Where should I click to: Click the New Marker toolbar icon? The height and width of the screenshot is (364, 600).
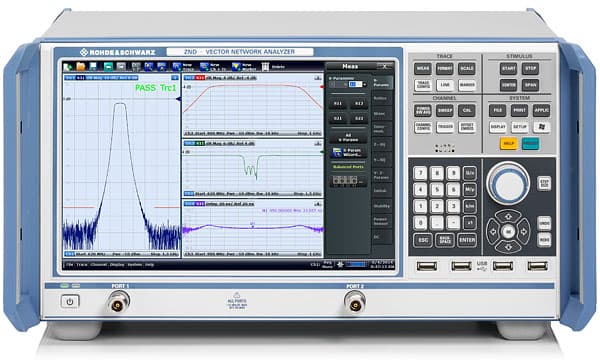coord(236,67)
